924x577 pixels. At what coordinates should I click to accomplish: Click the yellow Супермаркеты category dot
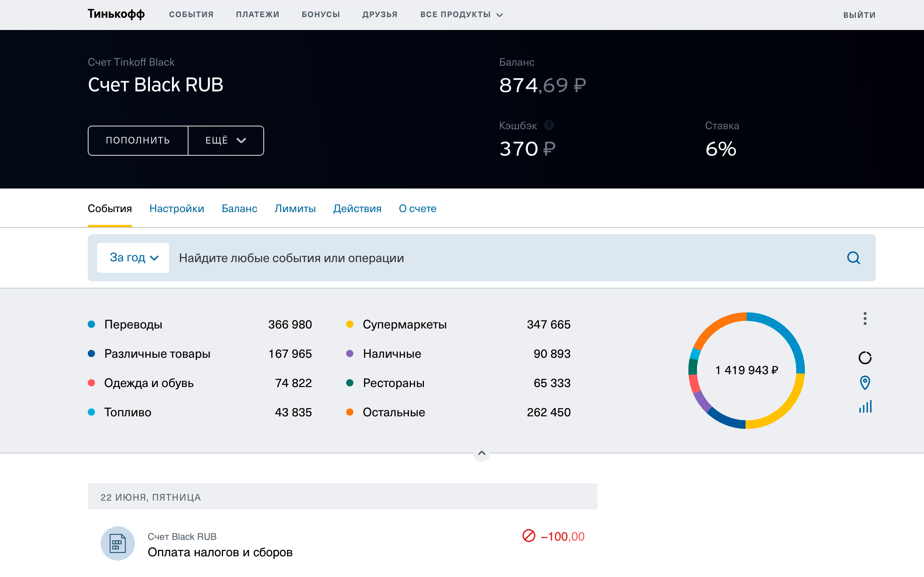click(349, 324)
